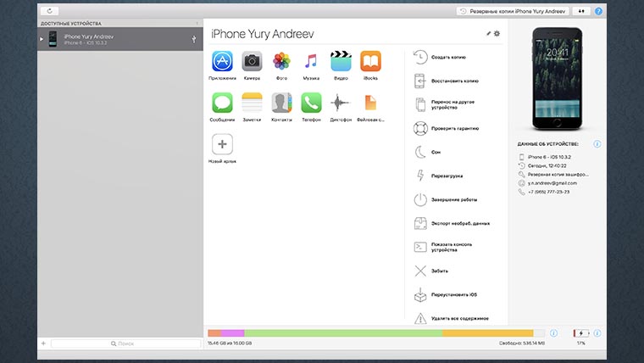Image resolution: width=644 pixels, height=363 pixels.
Task: Open the Камера icon
Action: click(x=252, y=61)
